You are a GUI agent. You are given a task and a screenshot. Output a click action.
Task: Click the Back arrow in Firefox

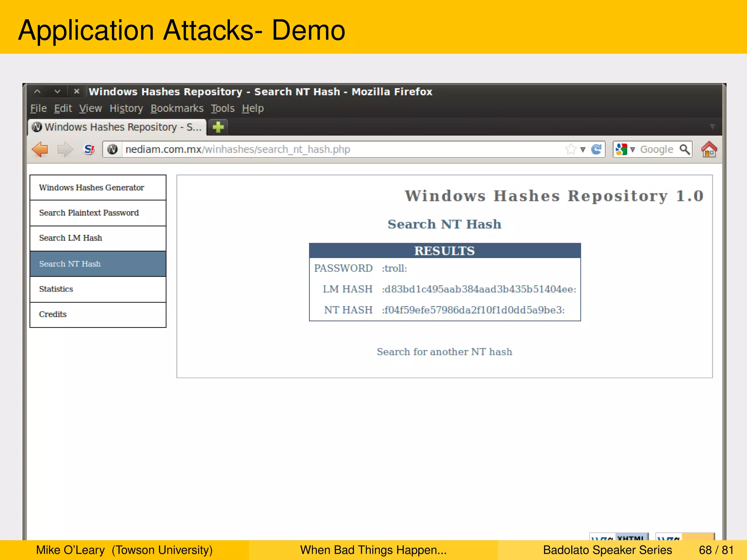tap(40, 149)
